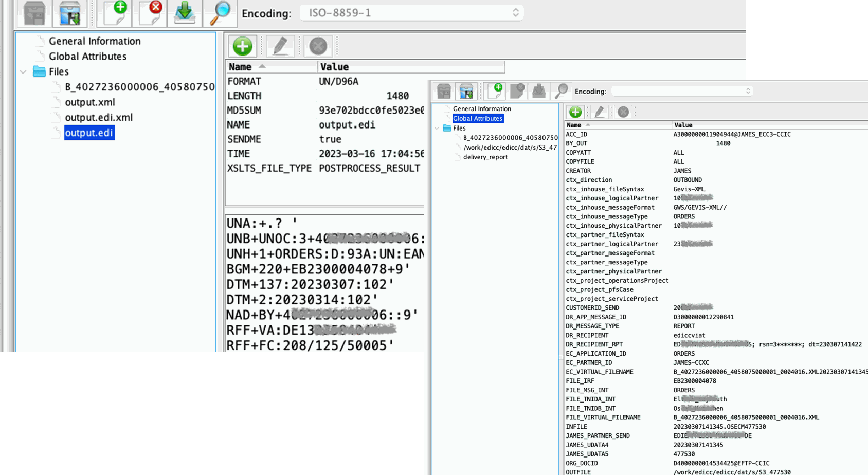
Task: Select the Files folder in the right window tree
Action: [x=459, y=129]
